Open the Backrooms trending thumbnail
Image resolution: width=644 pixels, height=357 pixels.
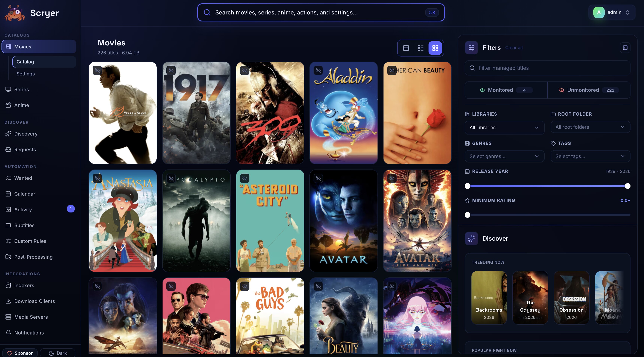pos(489,297)
